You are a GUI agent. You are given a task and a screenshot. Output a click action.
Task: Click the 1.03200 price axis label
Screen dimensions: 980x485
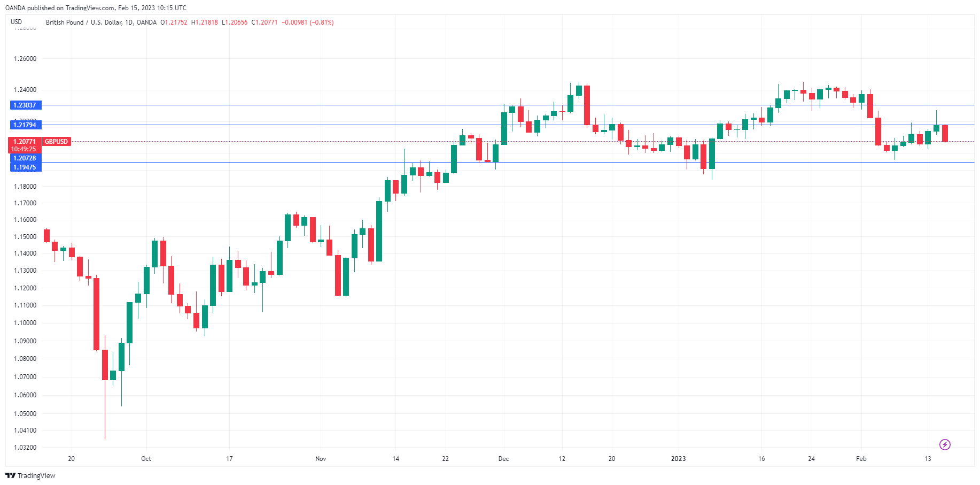(x=25, y=448)
